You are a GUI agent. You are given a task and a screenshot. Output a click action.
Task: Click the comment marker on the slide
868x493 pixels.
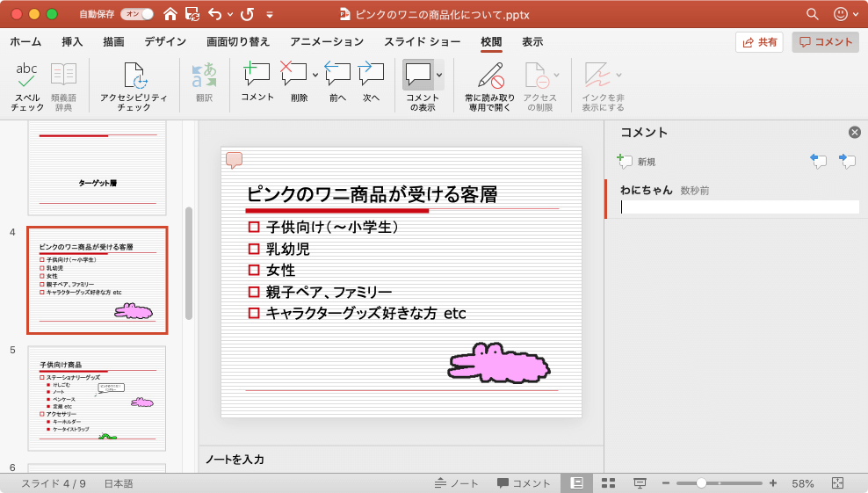234,159
